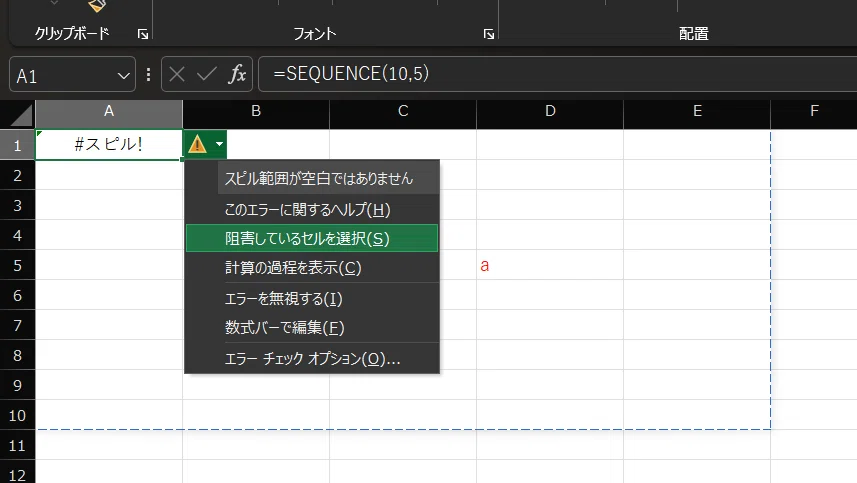Click the Name Box showing A1

pos(72,74)
